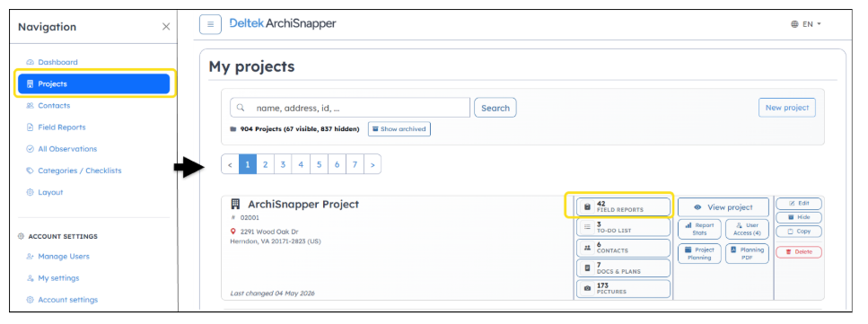Open Report Stats for the project
This screenshot has height=324, width=868.
[699, 229]
